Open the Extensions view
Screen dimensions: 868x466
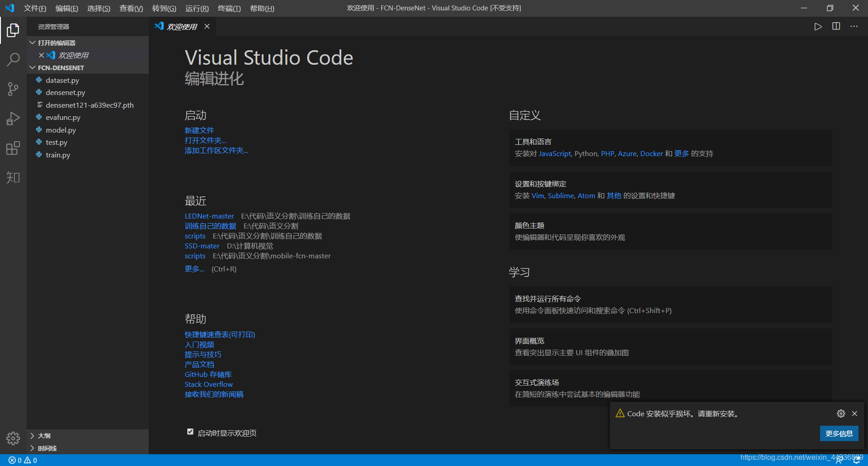13,148
